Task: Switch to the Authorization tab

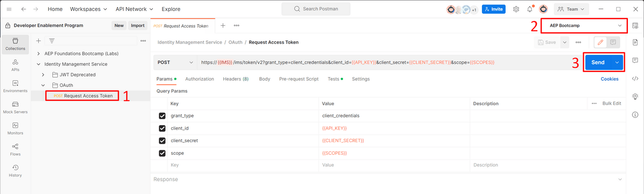Action: pyautogui.click(x=200, y=79)
